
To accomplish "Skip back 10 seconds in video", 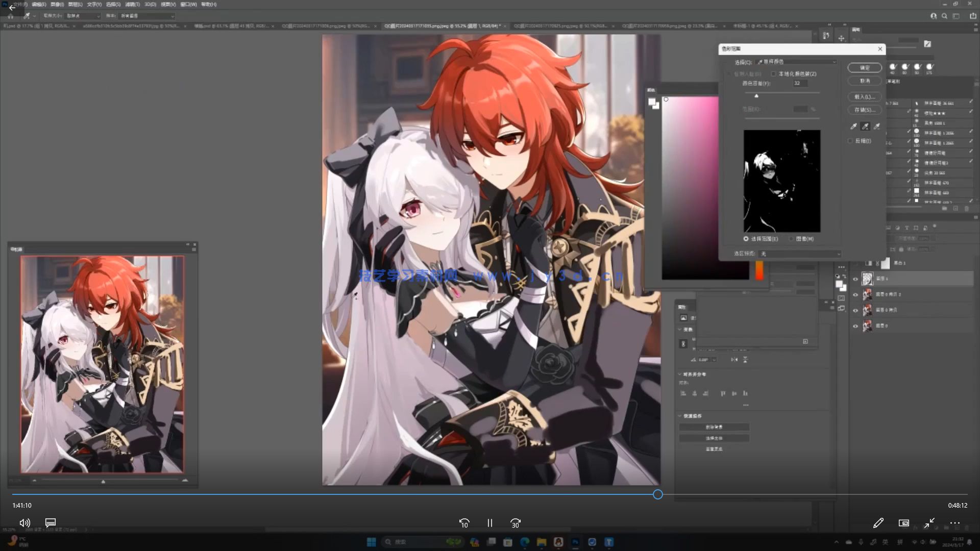I will click(x=464, y=523).
